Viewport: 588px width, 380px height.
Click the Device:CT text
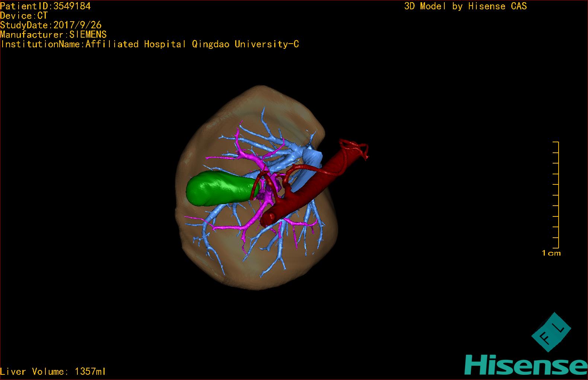(24, 16)
